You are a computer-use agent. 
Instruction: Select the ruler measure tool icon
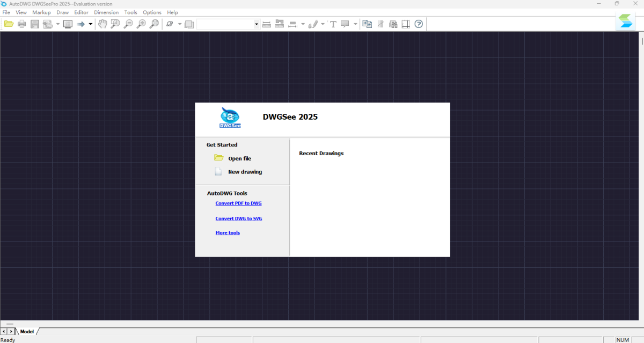point(266,24)
